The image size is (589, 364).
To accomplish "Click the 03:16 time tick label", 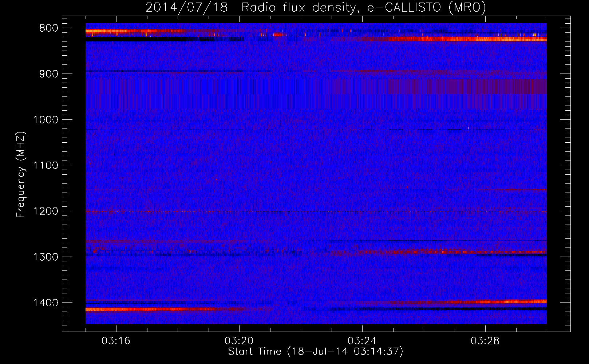I will (x=116, y=341).
